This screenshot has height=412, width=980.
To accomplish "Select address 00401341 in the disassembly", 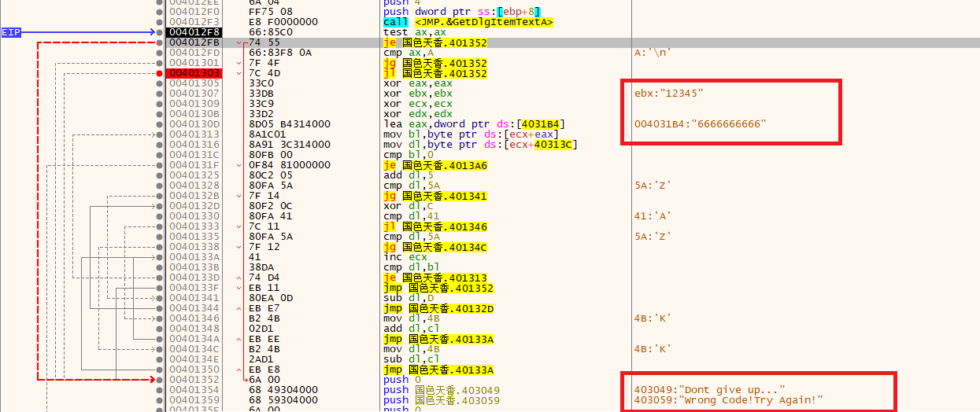I will [194, 298].
